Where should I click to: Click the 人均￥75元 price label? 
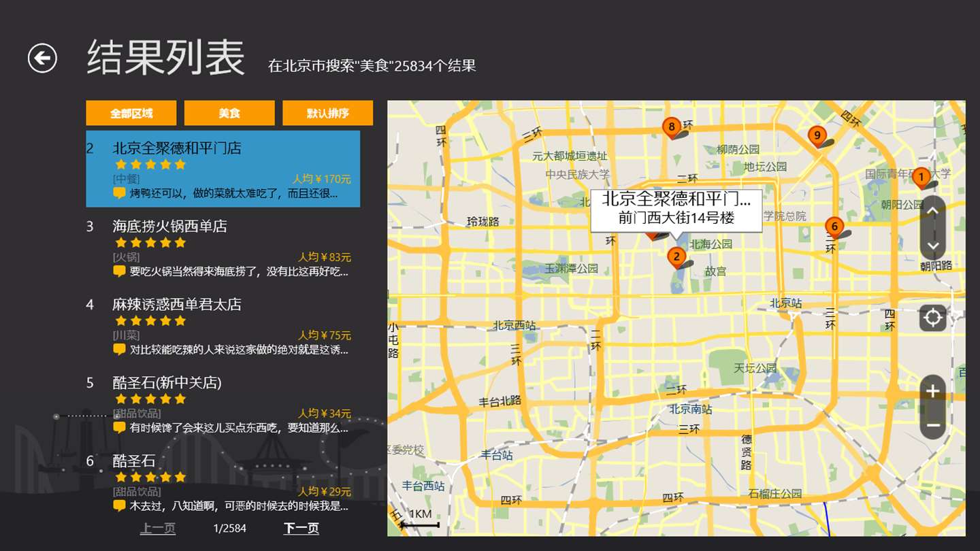click(x=325, y=335)
